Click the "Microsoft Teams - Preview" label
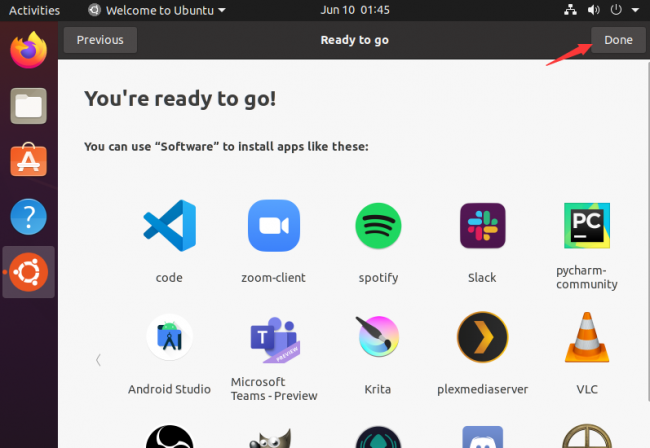The width and height of the screenshot is (650, 448). (x=274, y=389)
